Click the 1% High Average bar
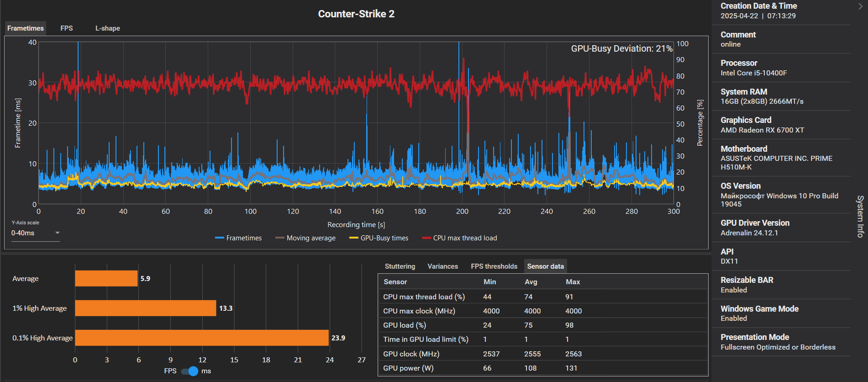 point(146,308)
